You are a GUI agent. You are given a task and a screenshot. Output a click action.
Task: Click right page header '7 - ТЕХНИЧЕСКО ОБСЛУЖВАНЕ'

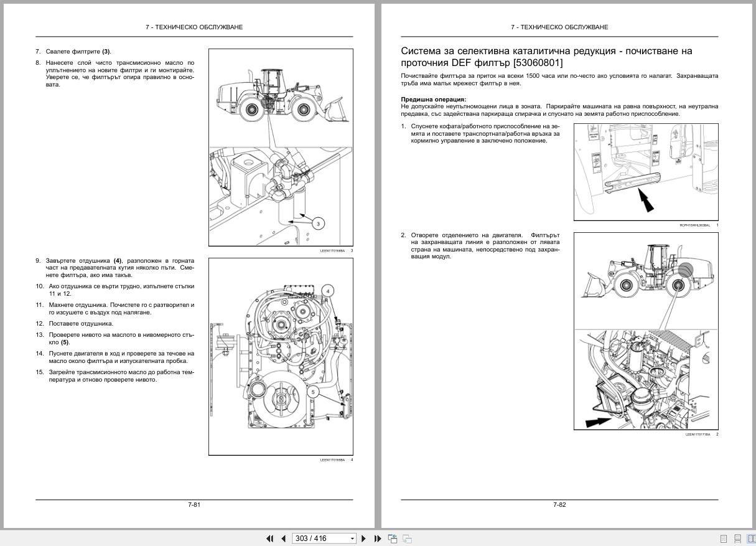559,27
